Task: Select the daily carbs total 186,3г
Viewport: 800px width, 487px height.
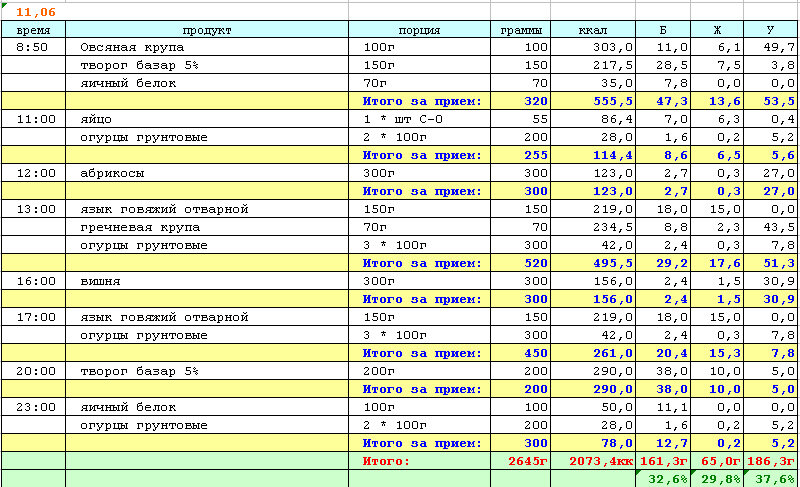Action: click(770, 461)
